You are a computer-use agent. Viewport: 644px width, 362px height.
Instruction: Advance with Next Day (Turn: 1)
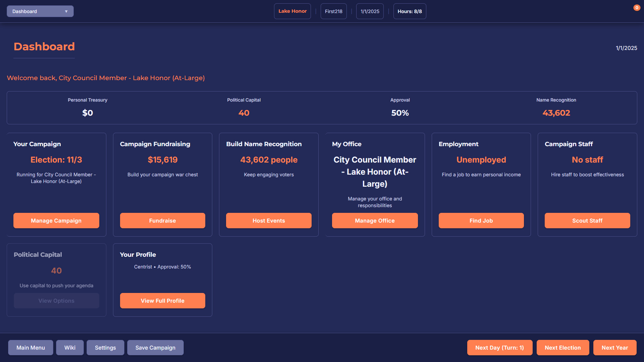(499, 348)
